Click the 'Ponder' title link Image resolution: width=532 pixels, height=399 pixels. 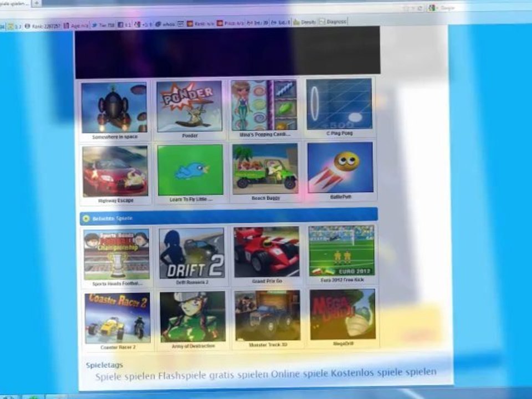tap(190, 136)
